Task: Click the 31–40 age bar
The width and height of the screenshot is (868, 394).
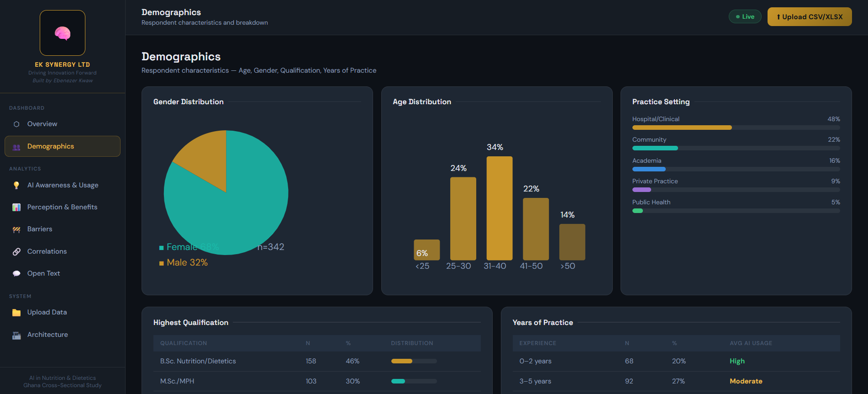Action: pos(500,208)
